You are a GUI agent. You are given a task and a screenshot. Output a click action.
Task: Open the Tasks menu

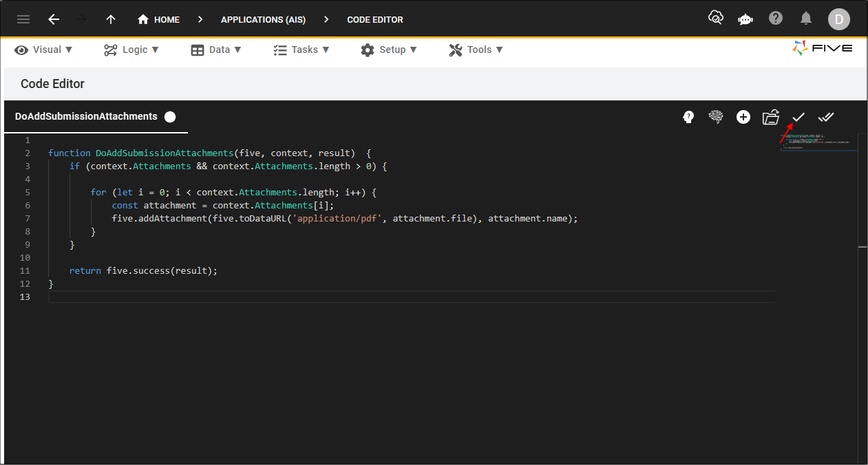pos(301,50)
